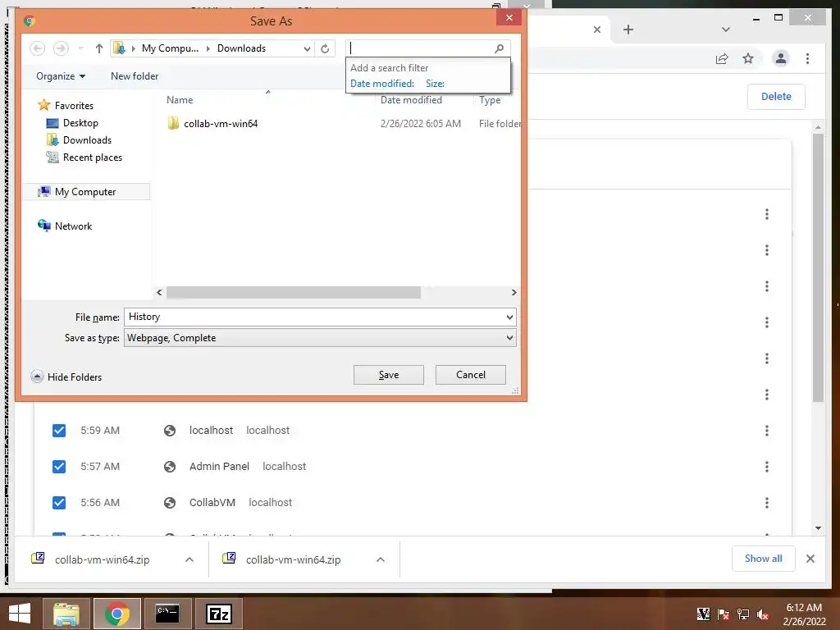Viewport: 840px width, 630px height.
Task: Open the collab-vm-win64 folder icon
Action: point(173,123)
